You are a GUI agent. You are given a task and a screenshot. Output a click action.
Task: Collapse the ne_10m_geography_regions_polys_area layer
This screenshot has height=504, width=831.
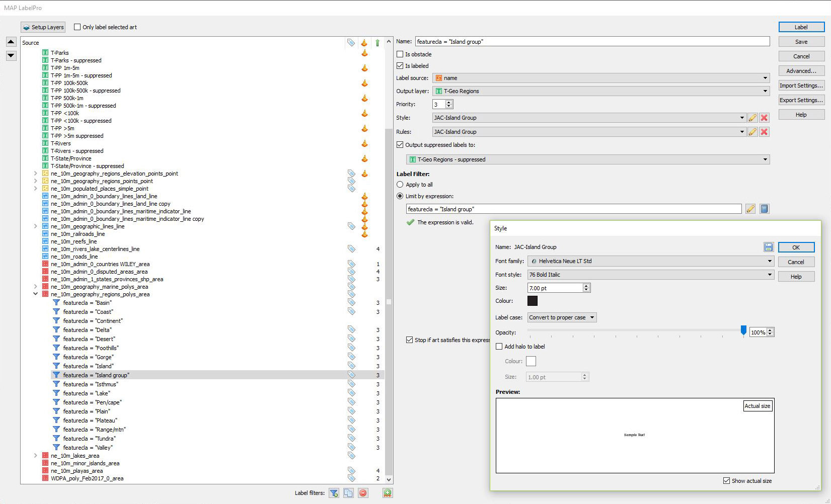35,294
